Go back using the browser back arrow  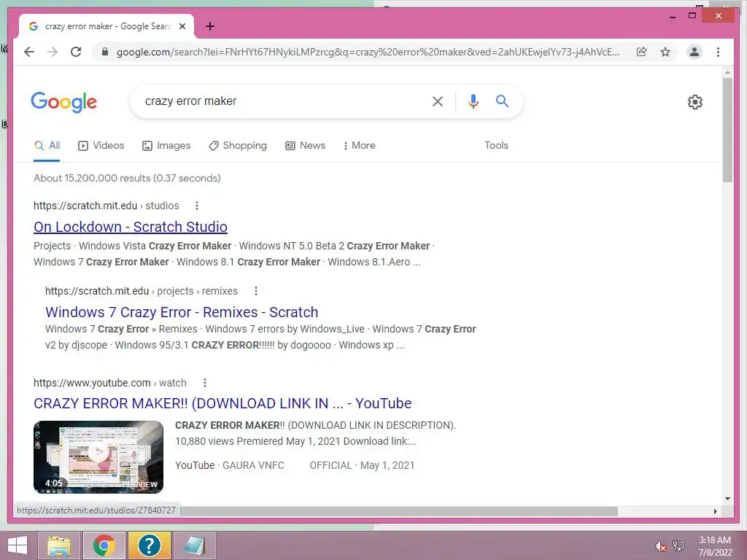pos(29,52)
